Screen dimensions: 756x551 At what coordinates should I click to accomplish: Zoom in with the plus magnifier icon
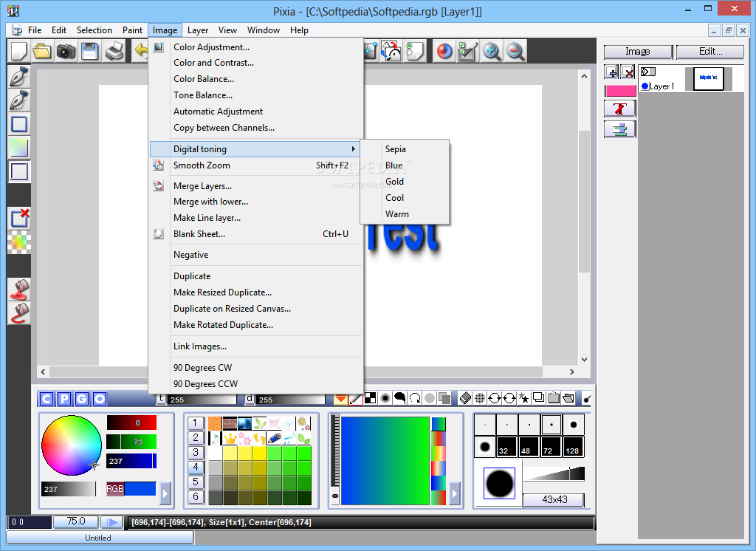click(491, 51)
